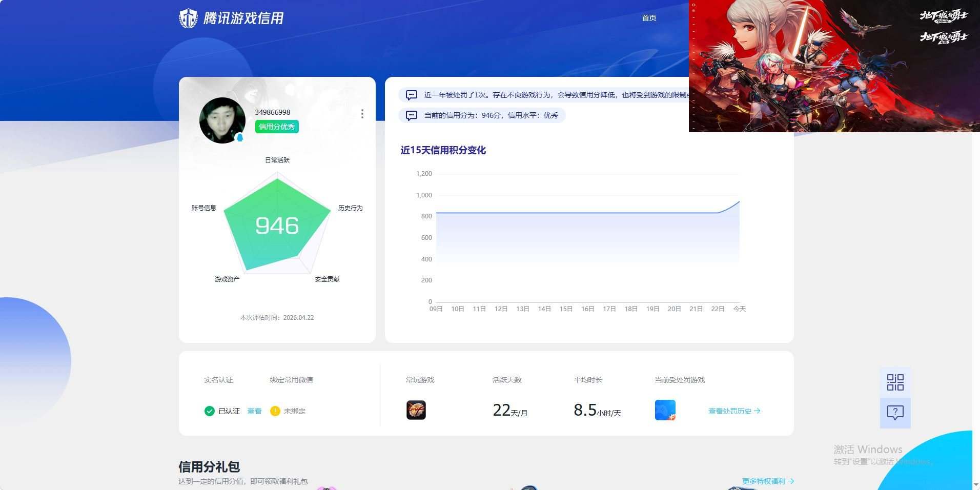Select the 历史行为 radar label
Image resolution: width=980 pixels, height=490 pixels.
(x=350, y=208)
